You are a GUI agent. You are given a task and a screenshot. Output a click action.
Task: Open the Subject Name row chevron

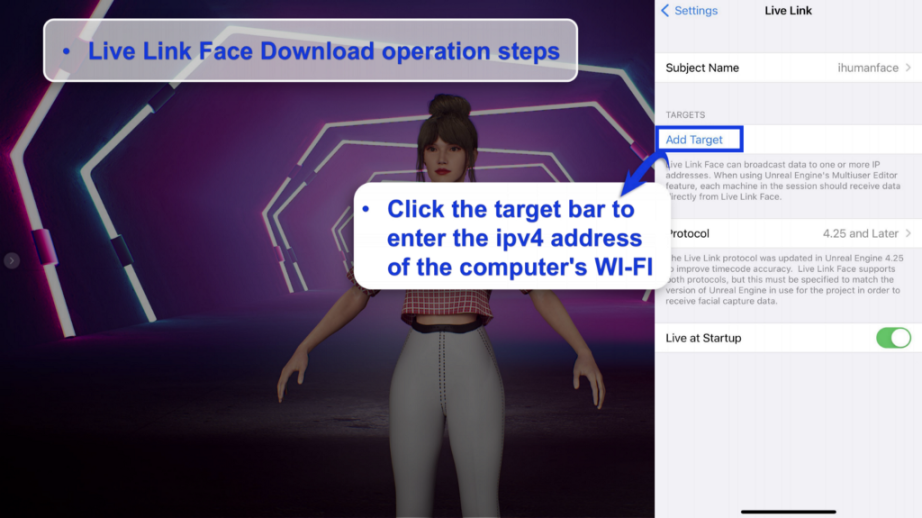[908, 68]
